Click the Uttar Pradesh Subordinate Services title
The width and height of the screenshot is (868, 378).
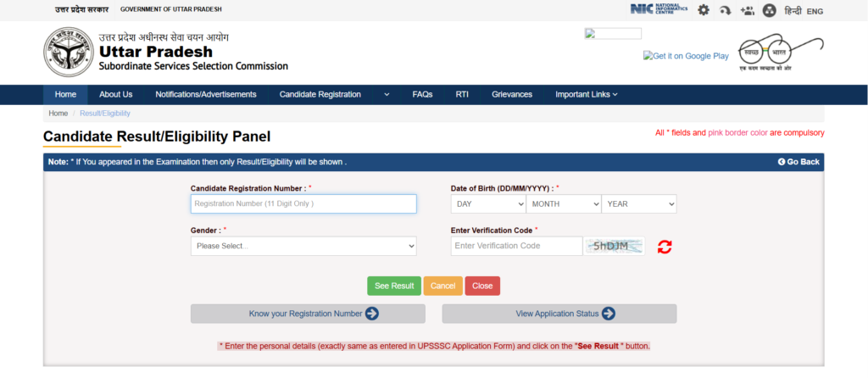point(193,58)
